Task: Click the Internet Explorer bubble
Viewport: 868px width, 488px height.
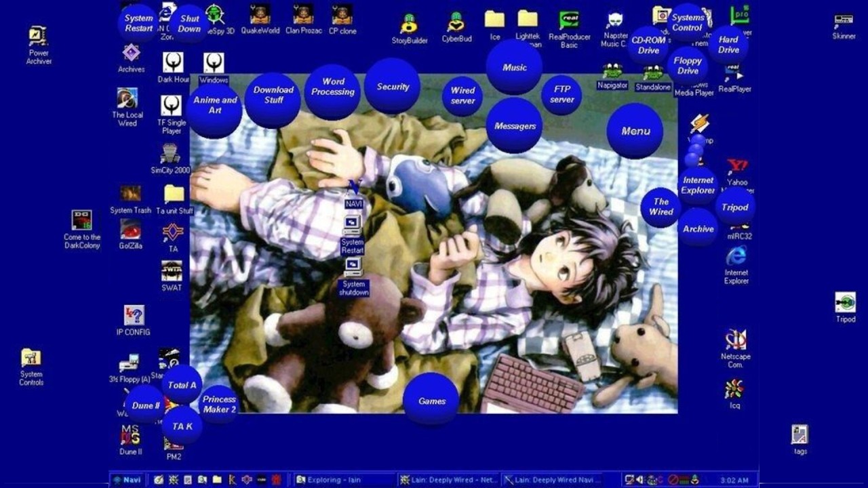Action: (698, 185)
